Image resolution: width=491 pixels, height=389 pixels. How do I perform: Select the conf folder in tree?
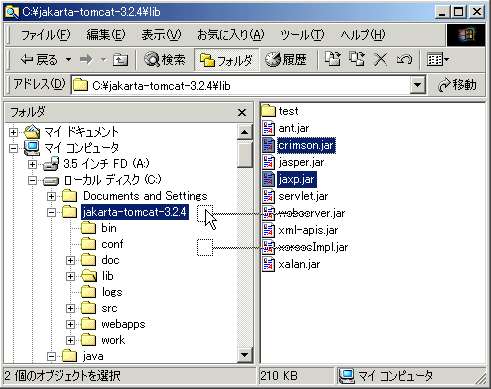[x=112, y=244]
